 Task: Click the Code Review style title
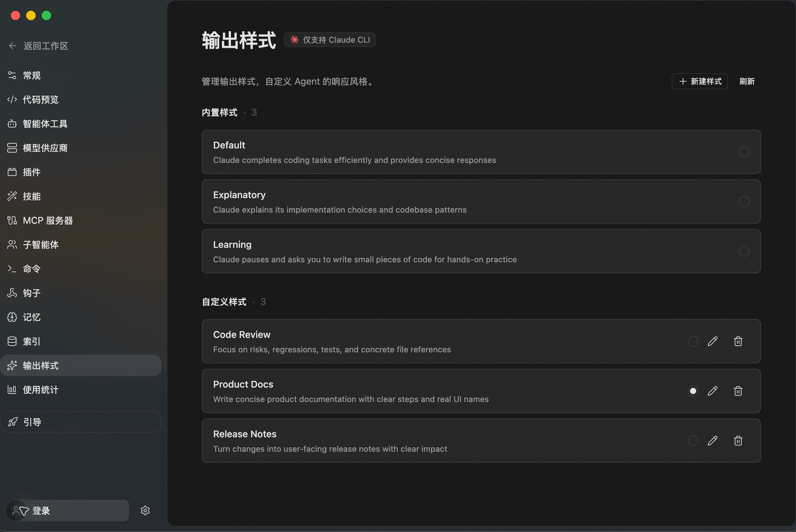click(242, 335)
